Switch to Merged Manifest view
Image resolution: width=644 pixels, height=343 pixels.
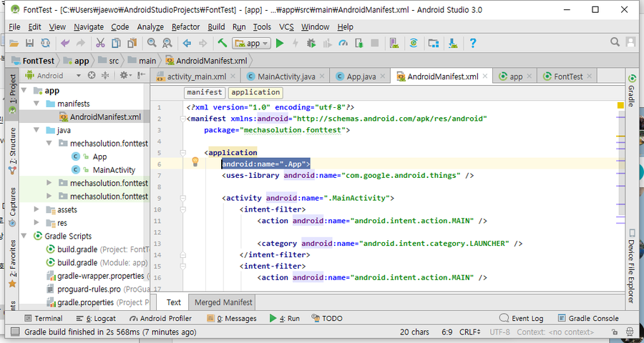pos(223,302)
